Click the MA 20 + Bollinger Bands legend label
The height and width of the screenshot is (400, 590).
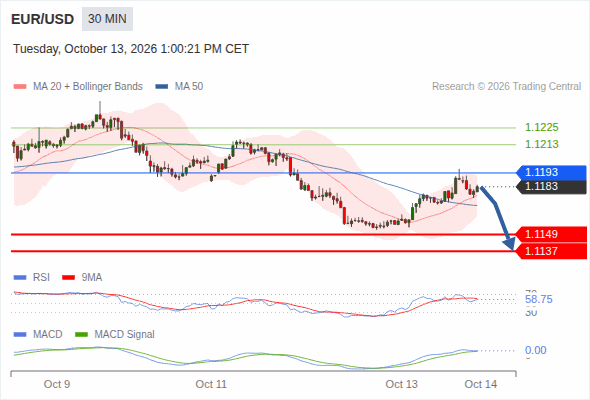pyautogui.click(x=88, y=87)
